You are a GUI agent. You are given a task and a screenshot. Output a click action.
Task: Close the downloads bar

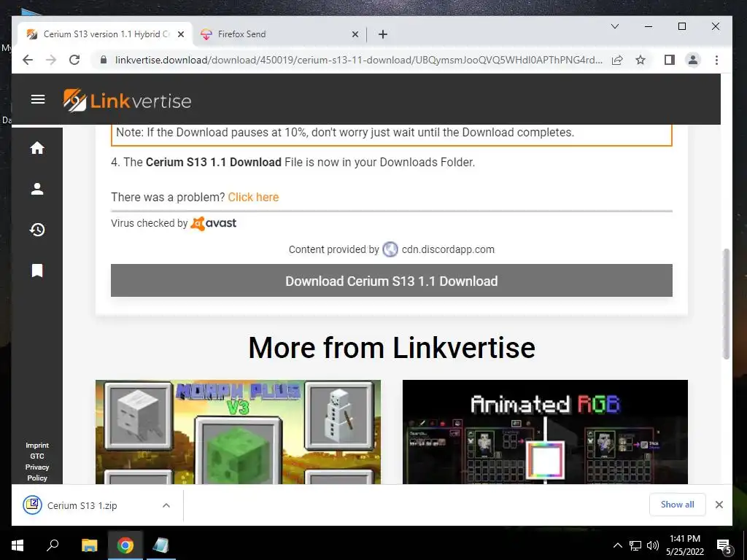pos(719,505)
